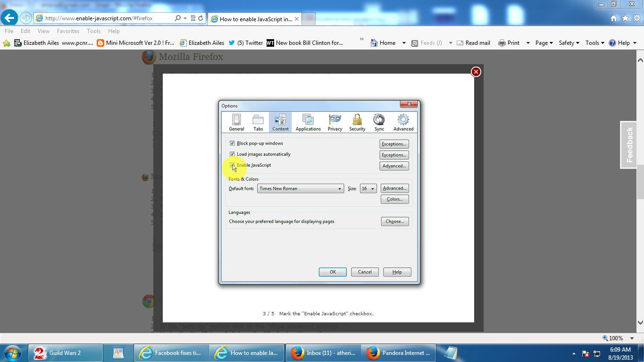The width and height of the screenshot is (644, 362).
Task: Click Exceptions button beside Load images automatically
Action: pyautogui.click(x=394, y=155)
